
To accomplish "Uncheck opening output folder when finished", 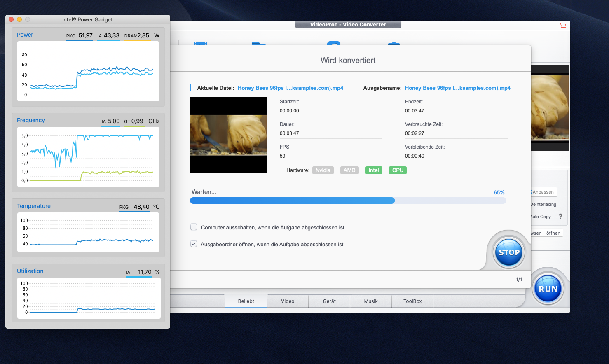I will click(x=194, y=244).
